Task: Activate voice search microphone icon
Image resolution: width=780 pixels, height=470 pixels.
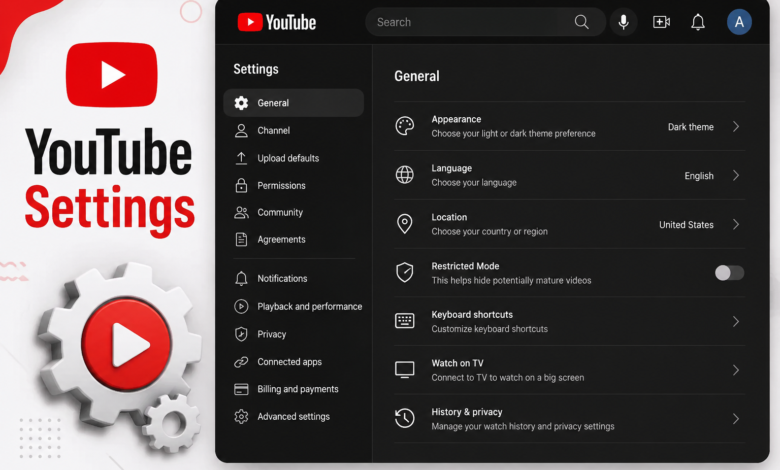Action: coord(623,22)
